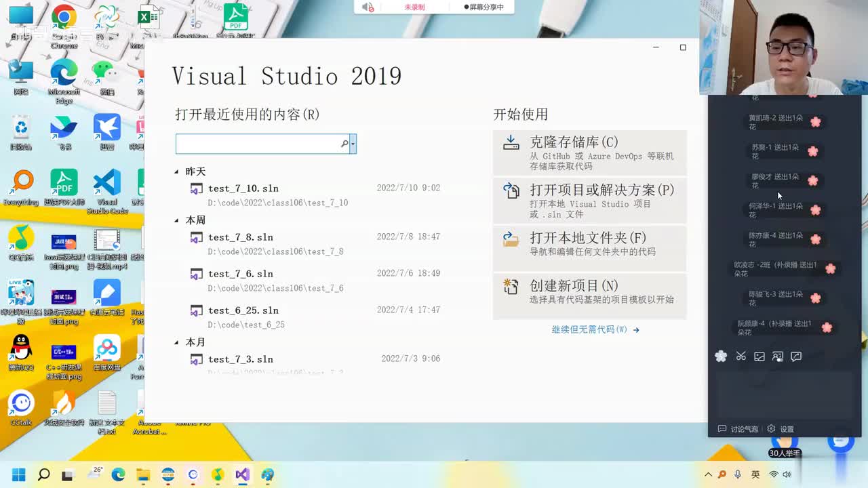This screenshot has width=868, height=488.
Task: Click 30人举手 raise-hand button
Action: coord(785,453)
